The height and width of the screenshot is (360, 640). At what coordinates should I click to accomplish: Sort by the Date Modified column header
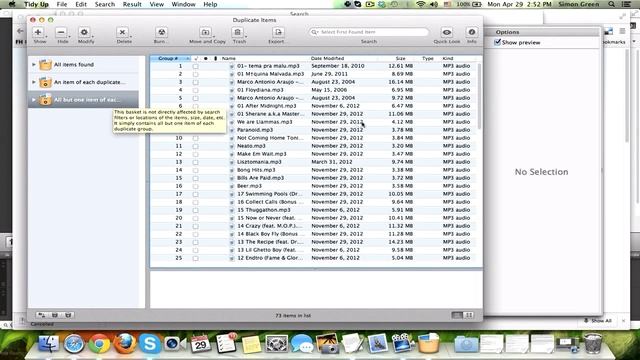pos(343,58)
